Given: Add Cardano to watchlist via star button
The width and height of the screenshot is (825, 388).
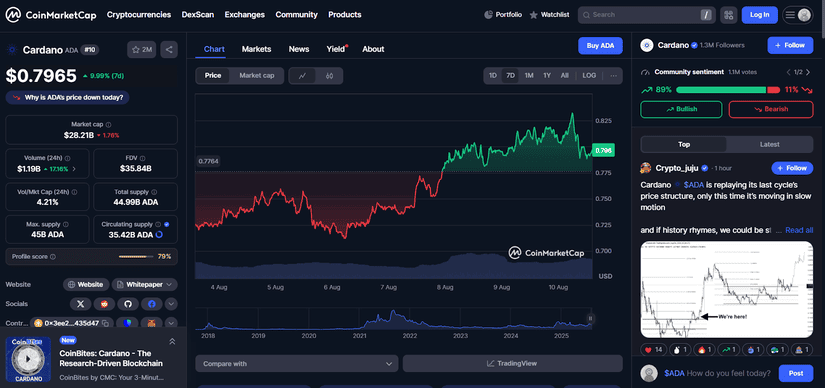Looking at the screenshot, I should (142, 49).
